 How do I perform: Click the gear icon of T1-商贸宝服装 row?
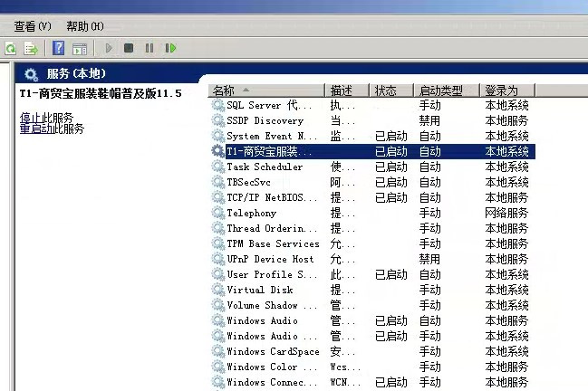point(217,151)
